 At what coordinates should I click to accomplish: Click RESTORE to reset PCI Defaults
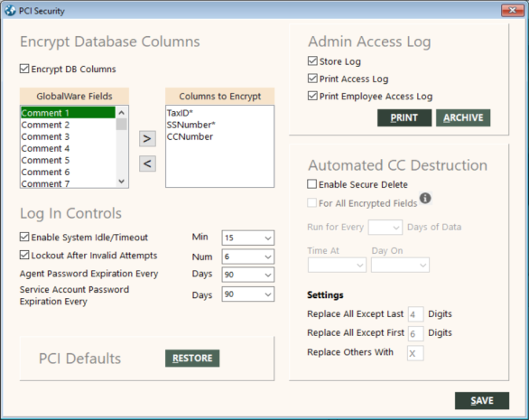pyautogui.click(x=192, y=359)
